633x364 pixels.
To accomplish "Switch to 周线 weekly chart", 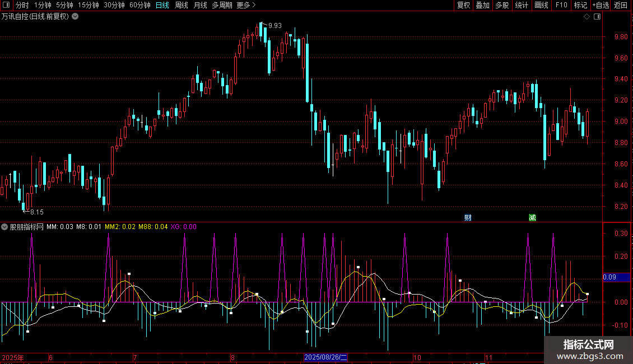I will pos(181,5).
